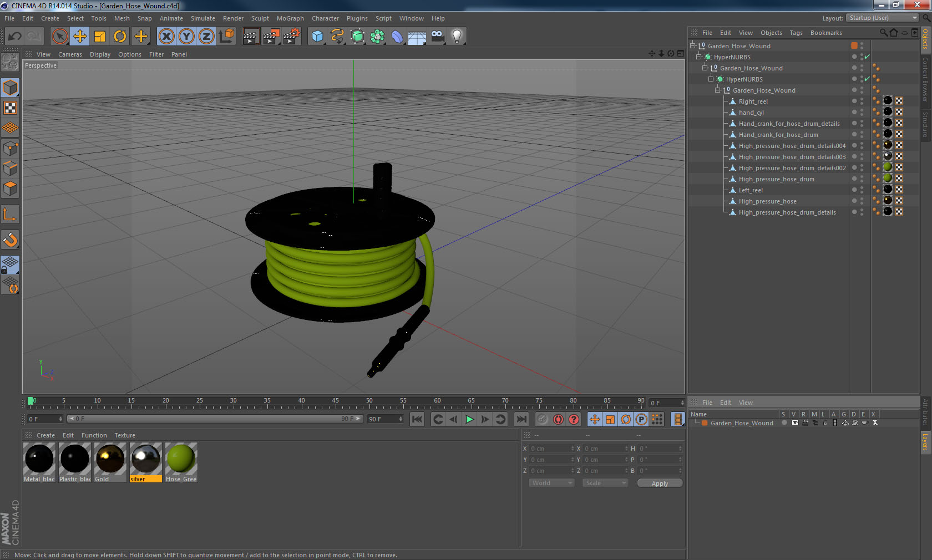Select the Hose_Green material swatch
This screenshot has height=560, width=932.
[181, 462]
